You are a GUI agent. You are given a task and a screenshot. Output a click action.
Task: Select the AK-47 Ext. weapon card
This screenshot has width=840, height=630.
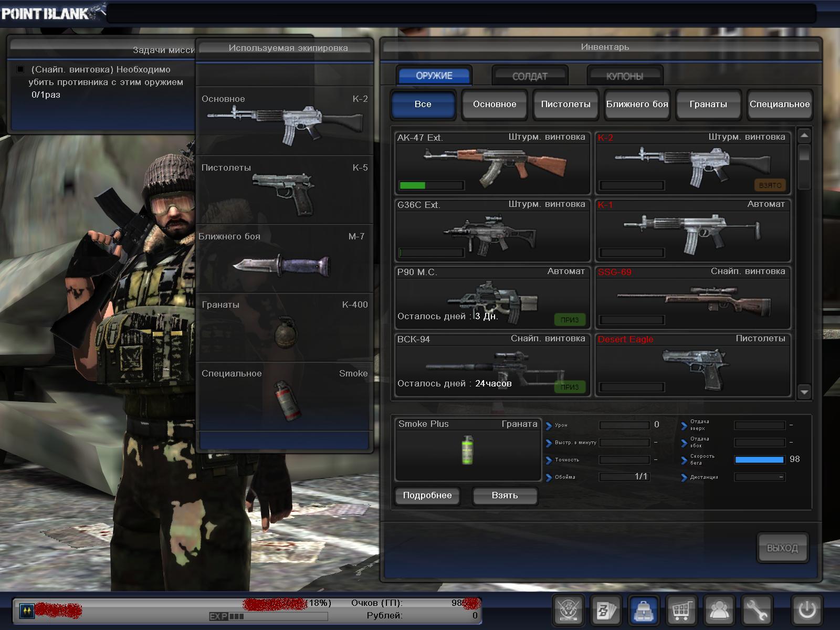tap(492, 163)
